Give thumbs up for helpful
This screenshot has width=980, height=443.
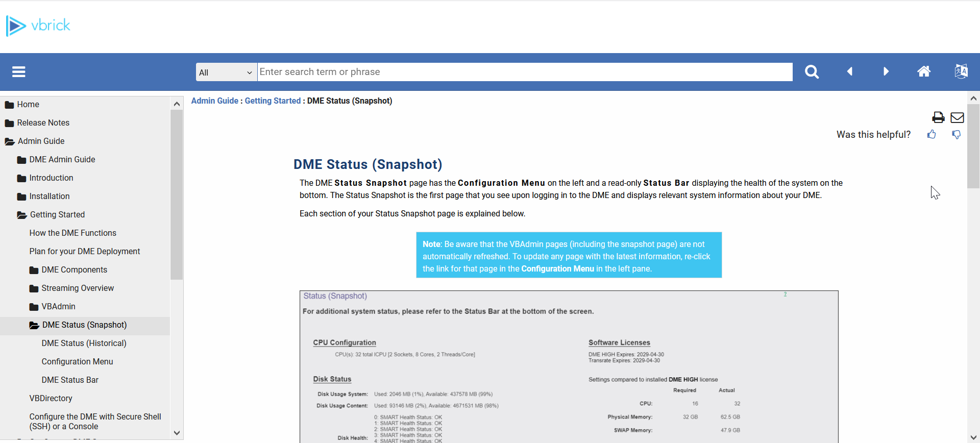click(x=932, y=134)
